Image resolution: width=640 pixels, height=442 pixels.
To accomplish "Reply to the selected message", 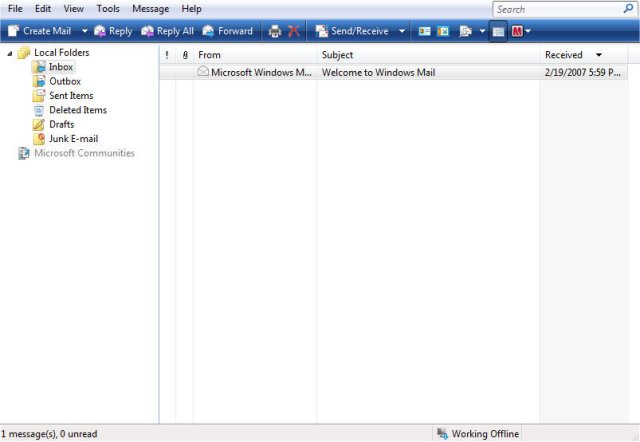I will click(113, 31).
